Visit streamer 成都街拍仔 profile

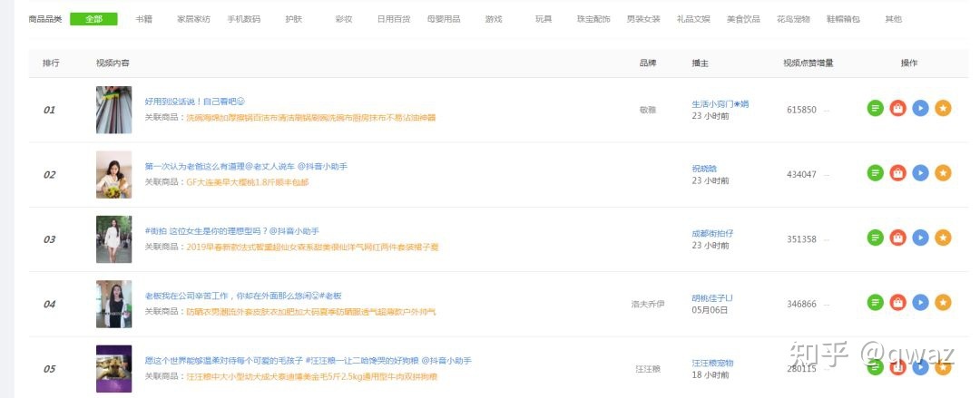pyautogui.click(x=712, y=233)
